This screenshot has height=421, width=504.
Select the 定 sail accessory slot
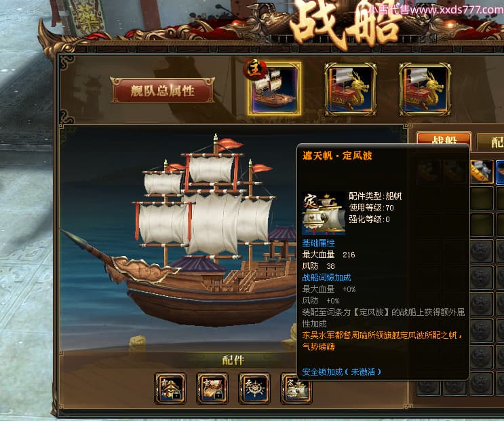click(296, 388)
